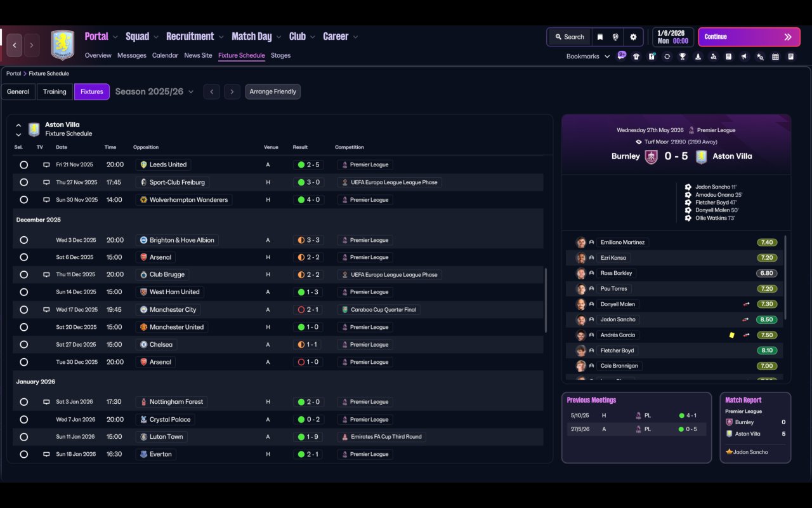Image resolution: width=812 pixels, height=508 pixels.
Task: Expand the Portal menu dropdown
Action: 115,37
